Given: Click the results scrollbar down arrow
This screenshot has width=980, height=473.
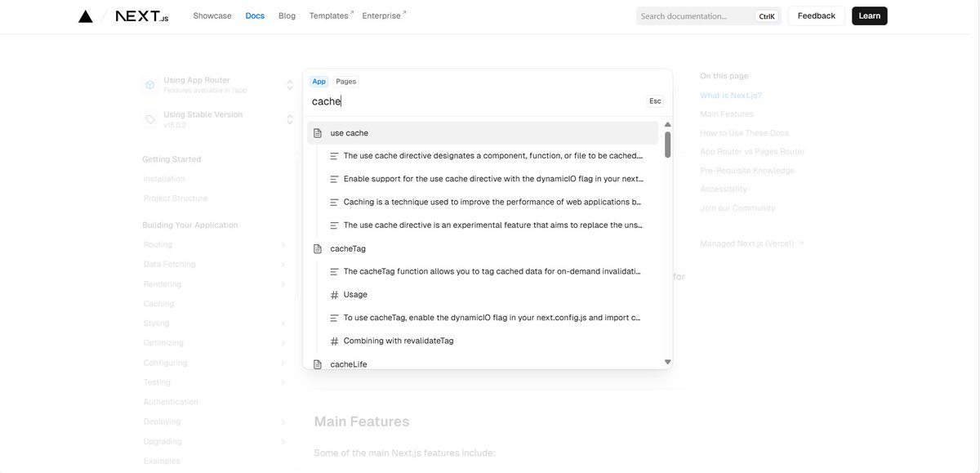Looking at the screenshot, I should point(667,362).
